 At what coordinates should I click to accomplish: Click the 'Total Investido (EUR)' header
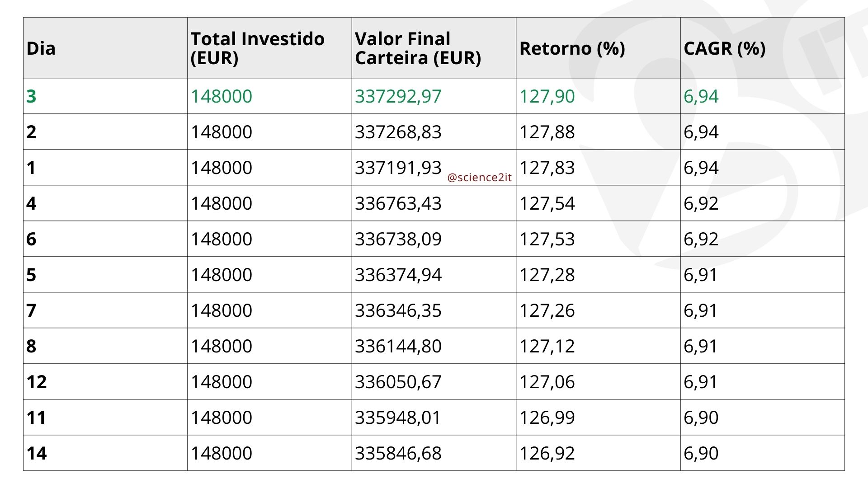pyautogui.click(x=257, y=48)
